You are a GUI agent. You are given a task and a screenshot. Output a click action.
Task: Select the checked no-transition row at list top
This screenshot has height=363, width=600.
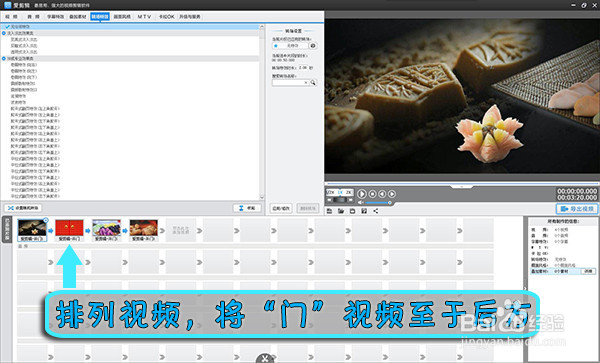point(130,27)
